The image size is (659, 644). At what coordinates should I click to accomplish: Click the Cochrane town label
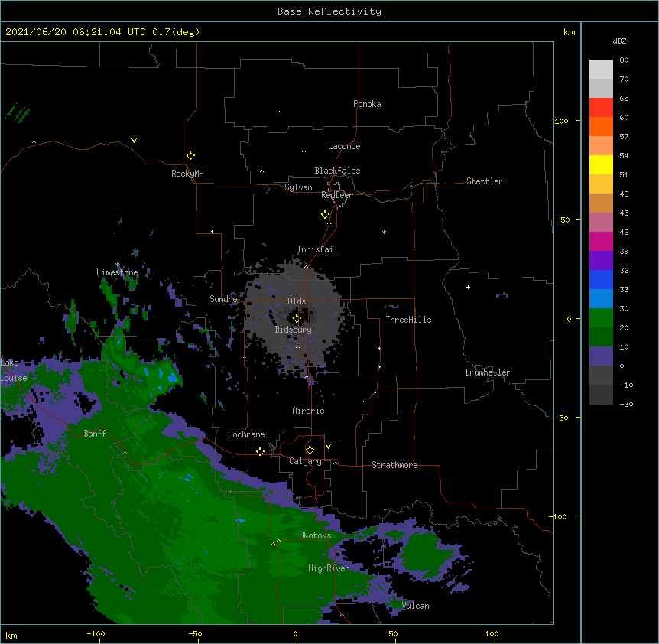[x=246, y=434]
